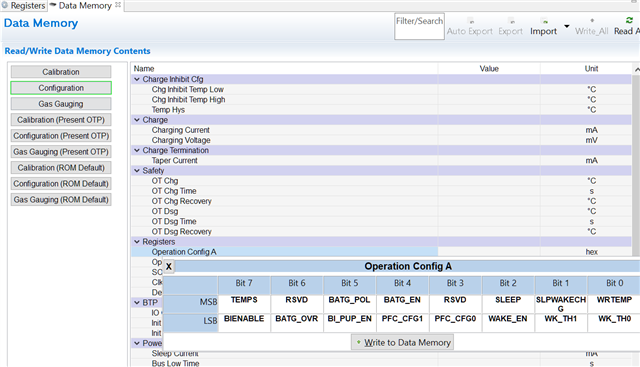Image resolution: width=640 pixels, height=367 pixels.
Task: Collapse the Registers group
Action: click(137, 242)
